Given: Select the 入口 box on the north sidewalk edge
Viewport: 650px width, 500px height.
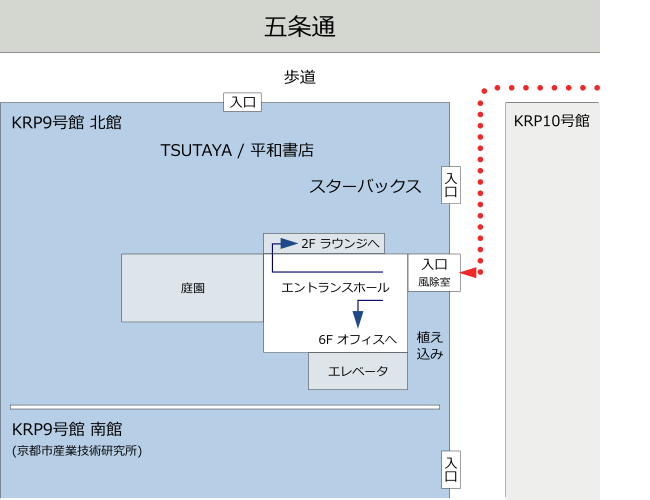Looking at the screenshot, I should [243, 101].
